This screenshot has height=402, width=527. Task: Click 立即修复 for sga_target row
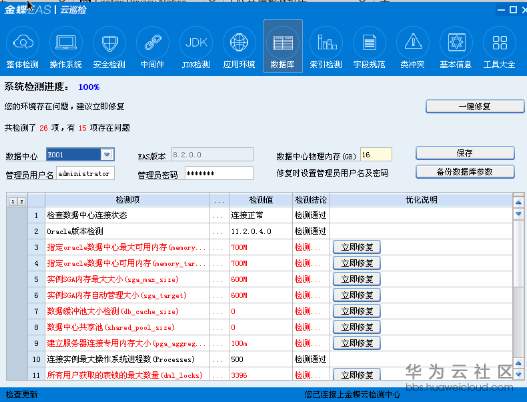(357, 295)
